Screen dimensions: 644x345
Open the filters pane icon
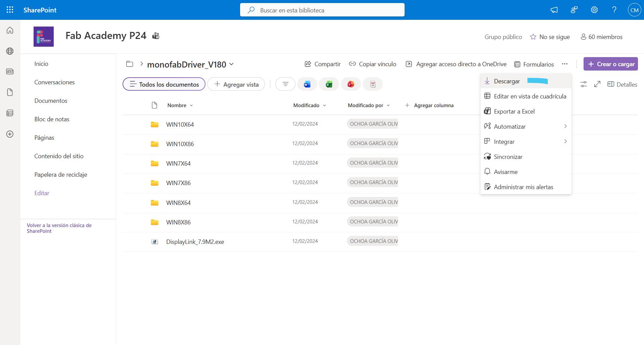[285, 84]
